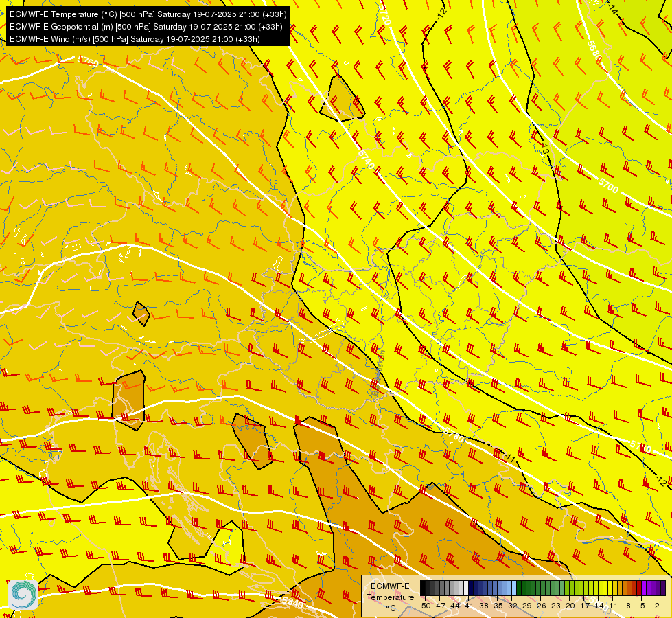The image size is (672, 618).
Task: Click the 5840 contour label at bottom
Action: point(292,603)
